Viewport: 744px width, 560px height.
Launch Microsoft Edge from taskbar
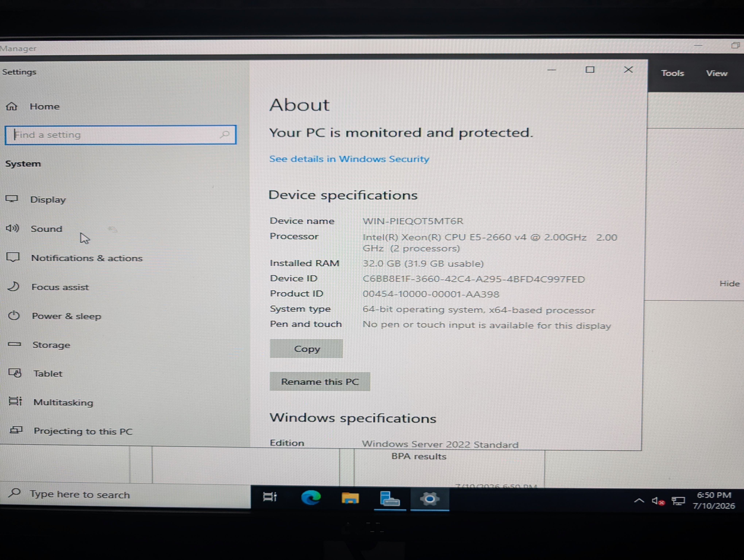pos(311,498)
